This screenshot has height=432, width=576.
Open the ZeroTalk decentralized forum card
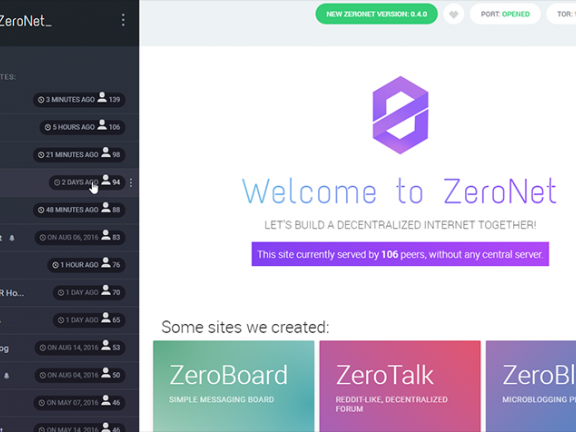click(x=400, y=386)
